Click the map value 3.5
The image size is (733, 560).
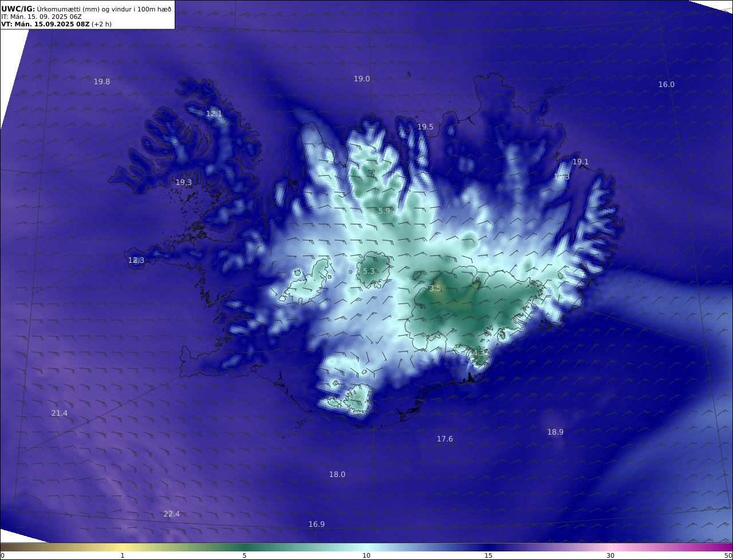[x=435, y=289]
